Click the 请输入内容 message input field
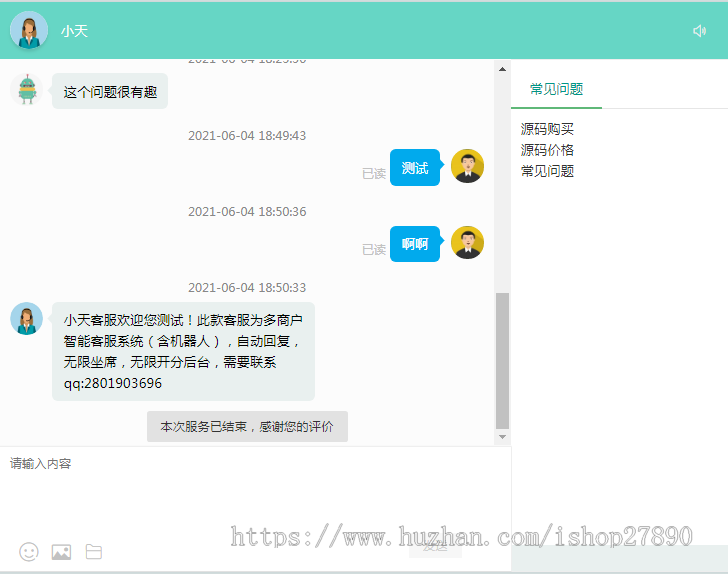This screenshot has height=574, width=728. tap(255, 492)
